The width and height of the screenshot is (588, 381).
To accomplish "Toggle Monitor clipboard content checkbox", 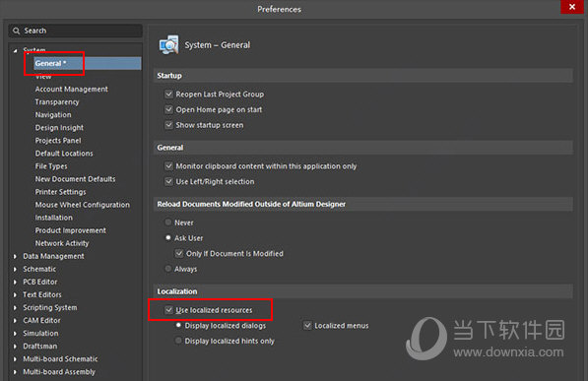I will (169, 166).
